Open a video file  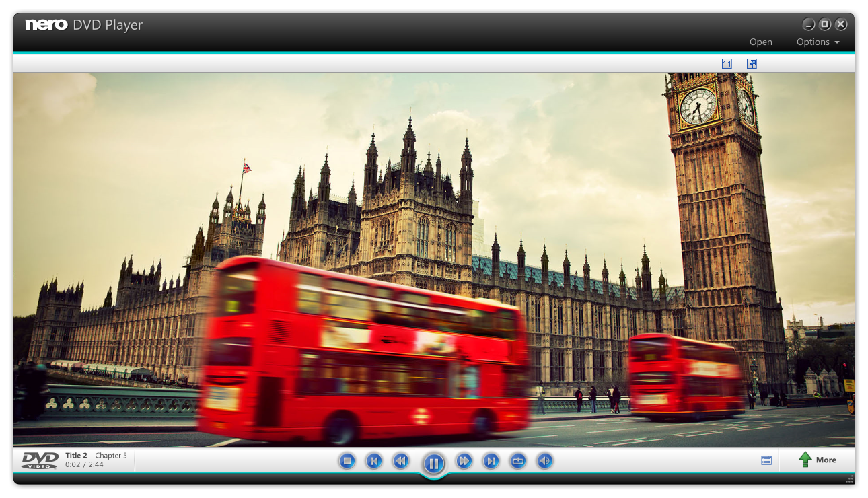point(760,42)
